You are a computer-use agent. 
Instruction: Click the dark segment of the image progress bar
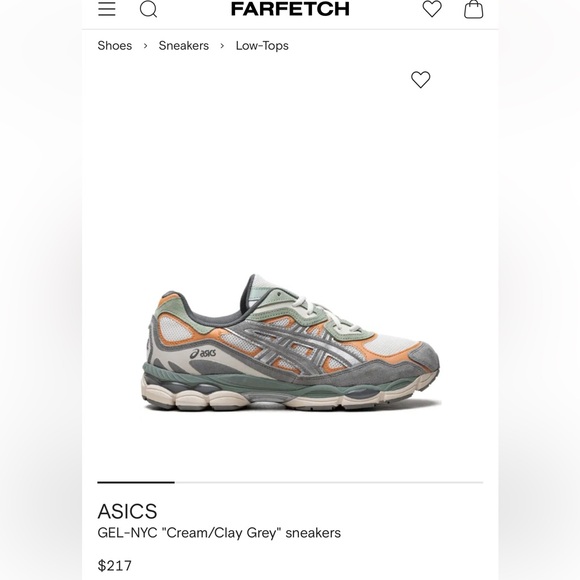[136, 482]
